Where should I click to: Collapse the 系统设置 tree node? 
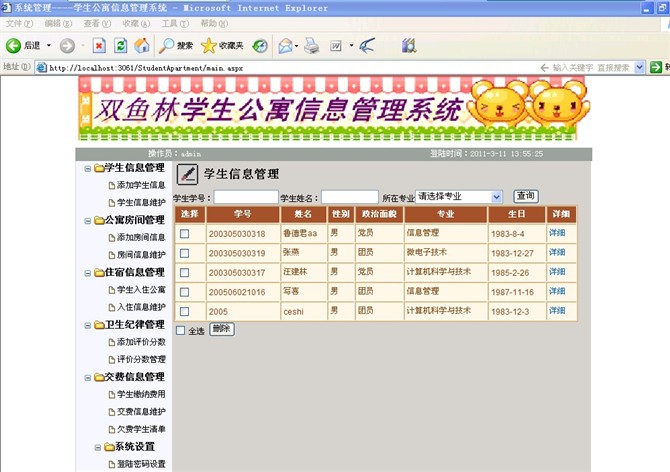pos(98,448)
